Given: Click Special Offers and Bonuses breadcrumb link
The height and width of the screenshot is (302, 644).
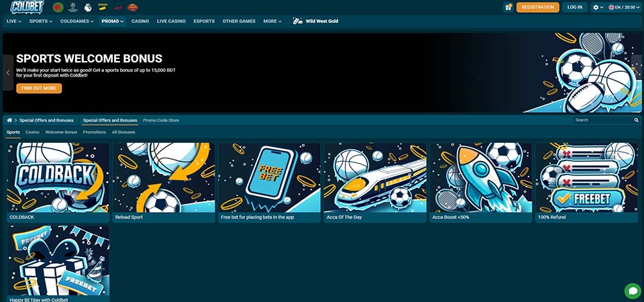Looking at the screenshot, I should click(x=46, y=120).
